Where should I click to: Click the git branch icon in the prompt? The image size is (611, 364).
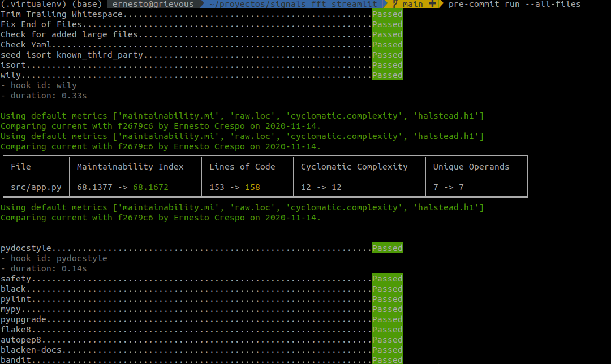395,5
